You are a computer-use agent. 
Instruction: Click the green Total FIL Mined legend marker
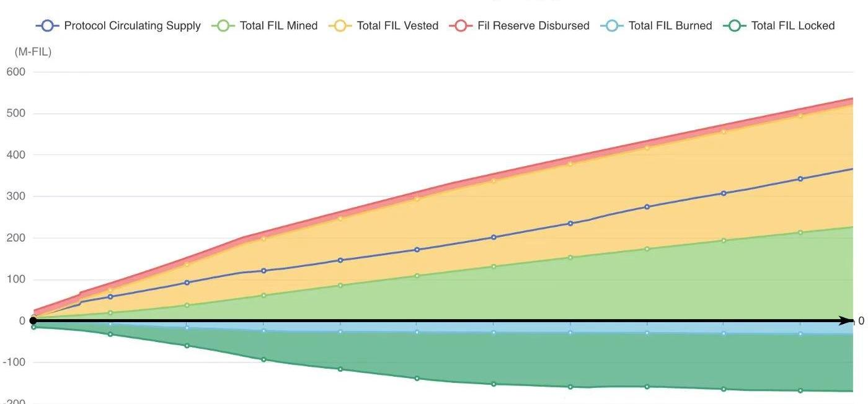224,25
